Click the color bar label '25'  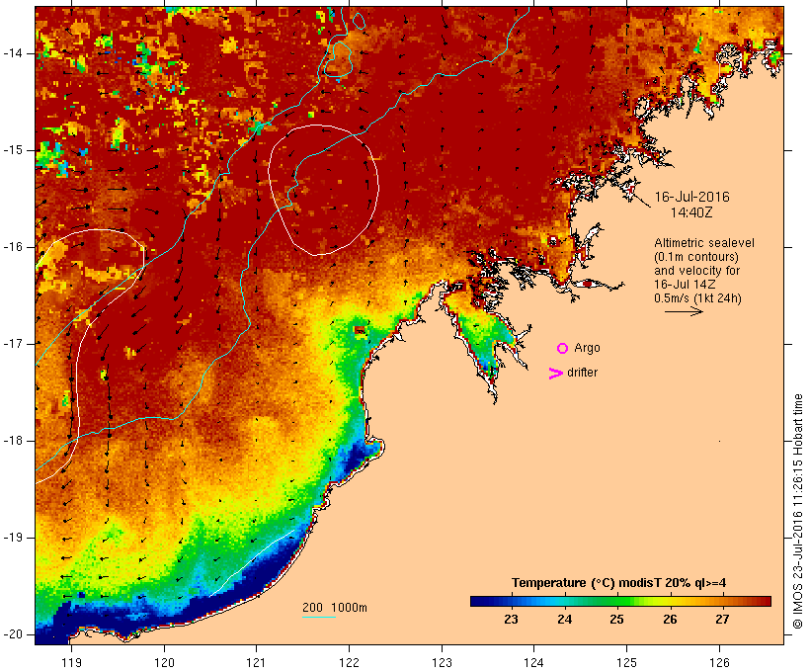point(616,620)
